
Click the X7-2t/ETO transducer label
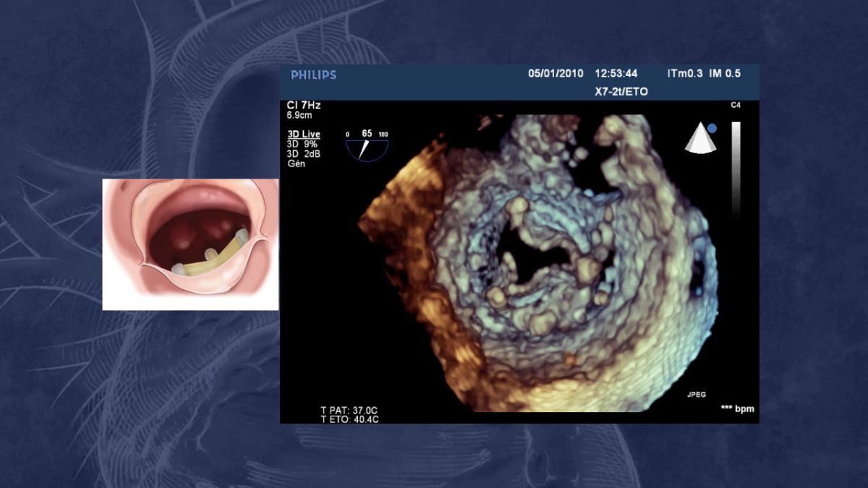click(621, 91)
